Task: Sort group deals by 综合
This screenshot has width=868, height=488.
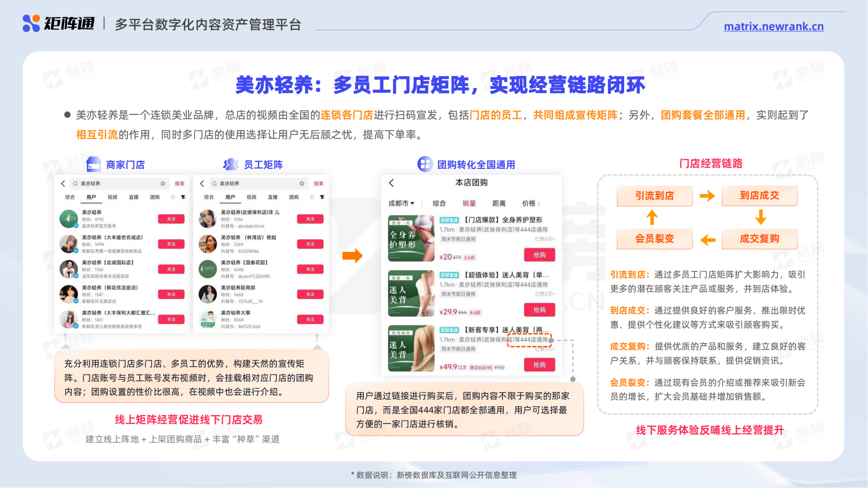Action: (439, 203)
